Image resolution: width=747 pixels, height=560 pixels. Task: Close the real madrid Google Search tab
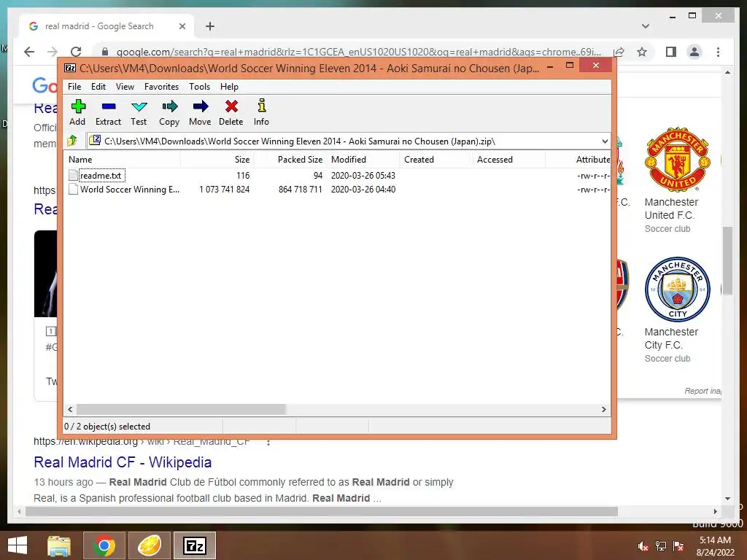(182, 26)
